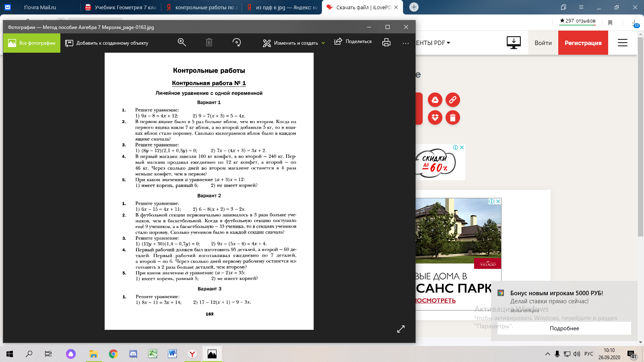Open iLovePDF desktop download icon
This screenshot has width=644, height=362.
pos(514,43)
